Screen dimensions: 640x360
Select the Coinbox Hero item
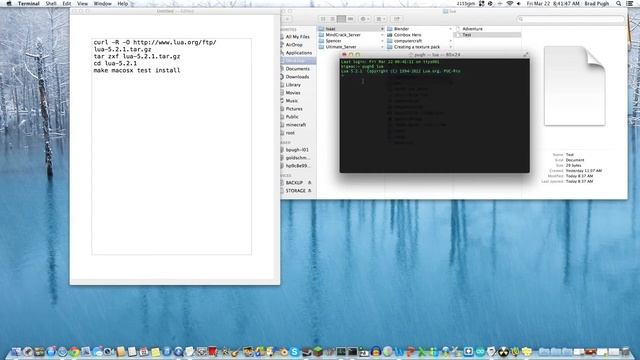[407, 35]
